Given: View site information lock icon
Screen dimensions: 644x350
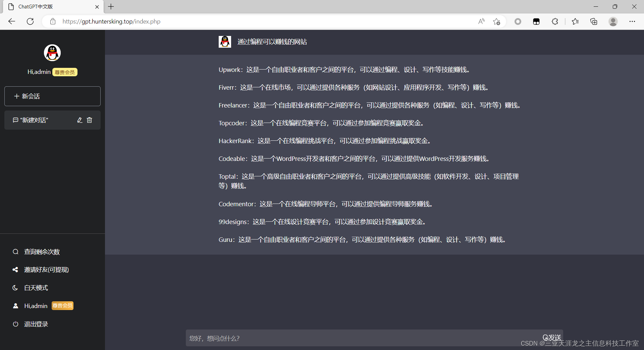Looking at the screenshot, I should (53, 21).
